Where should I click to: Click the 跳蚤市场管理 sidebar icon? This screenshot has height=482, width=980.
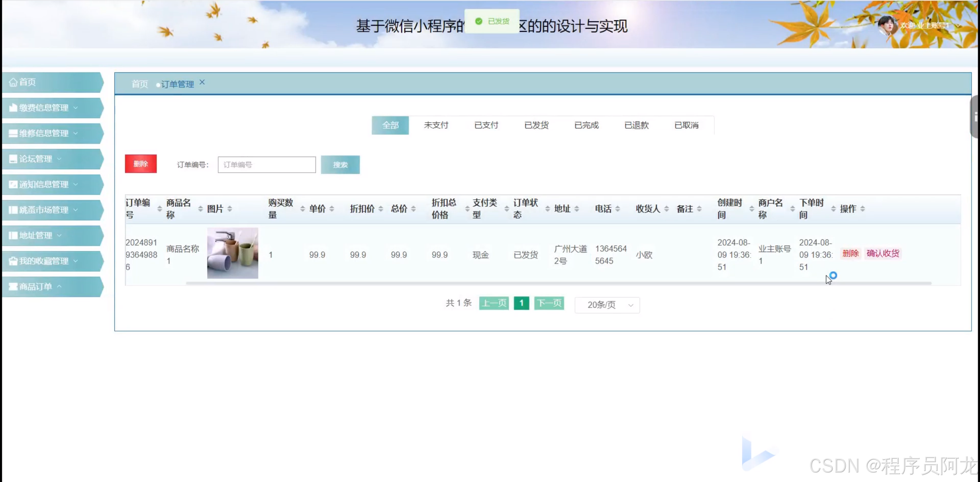13,210
